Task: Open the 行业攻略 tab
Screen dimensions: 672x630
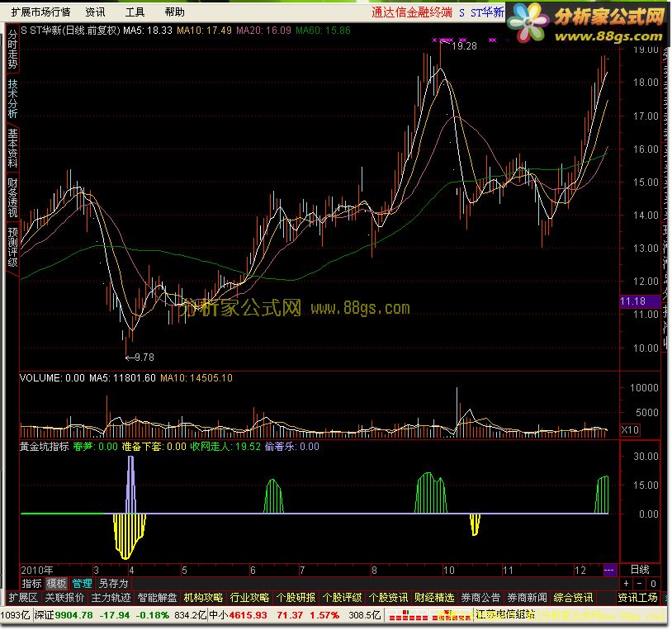Action: pyautogui.click(x=250, y=598)
